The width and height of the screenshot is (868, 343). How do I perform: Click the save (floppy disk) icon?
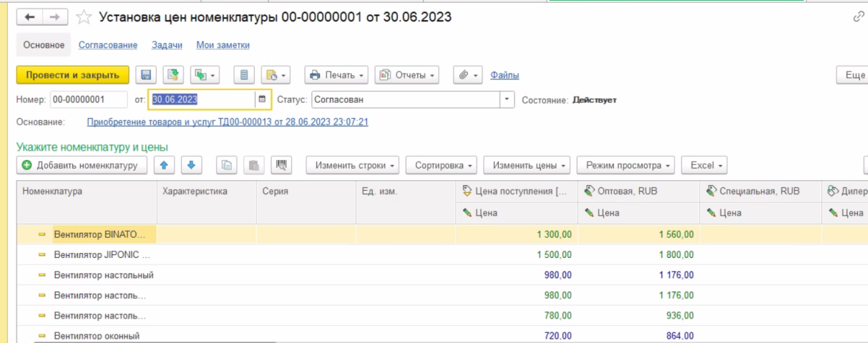[x=146, y=75]
